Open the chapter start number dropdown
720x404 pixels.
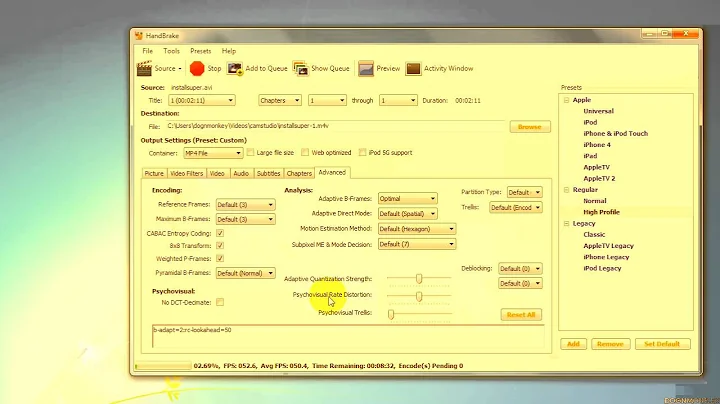(x=327, y=101)
